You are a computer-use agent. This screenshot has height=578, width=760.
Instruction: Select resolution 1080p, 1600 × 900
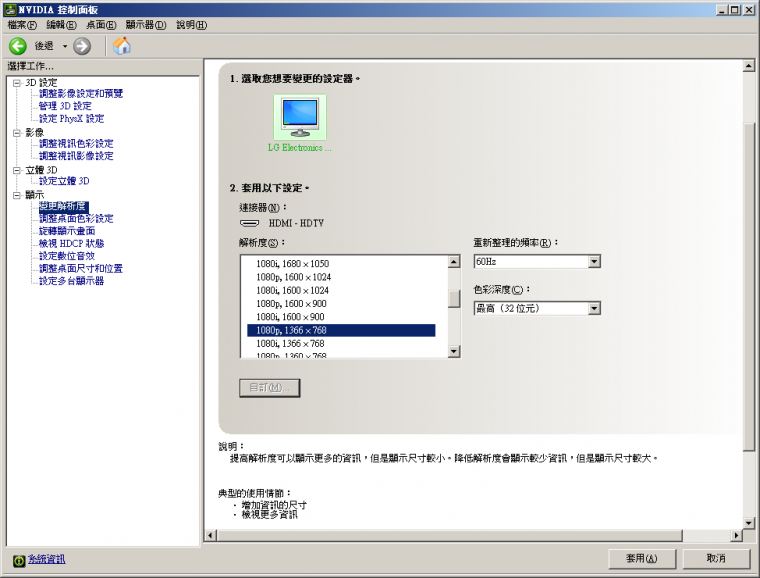(341, 304)
